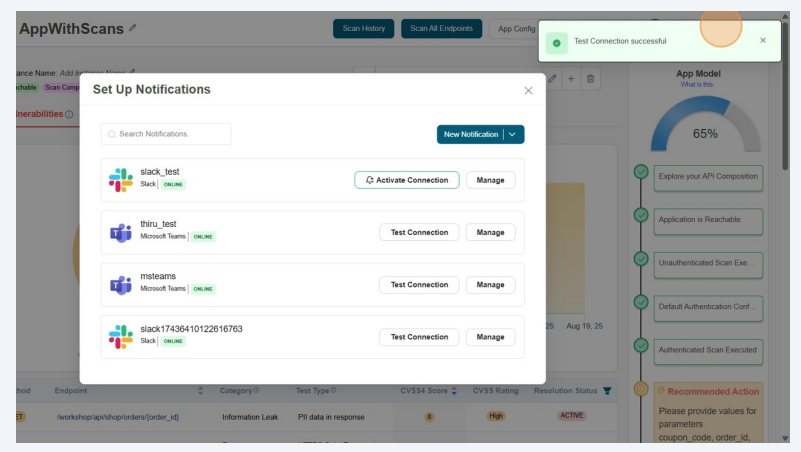This screenshot has width=801, height=452.
Task: Open the Scan History tab
Action: point(363,29)
